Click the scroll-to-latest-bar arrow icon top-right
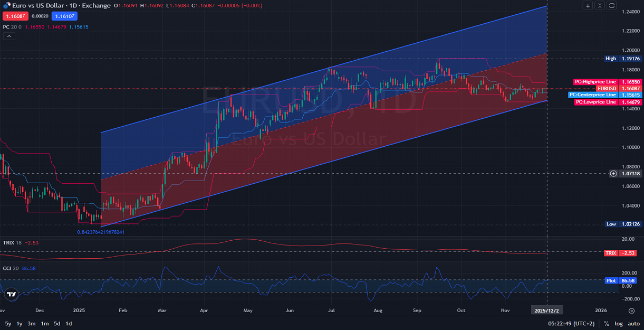The width and height of the screenshot is (644, 330). tap(587, 5)
